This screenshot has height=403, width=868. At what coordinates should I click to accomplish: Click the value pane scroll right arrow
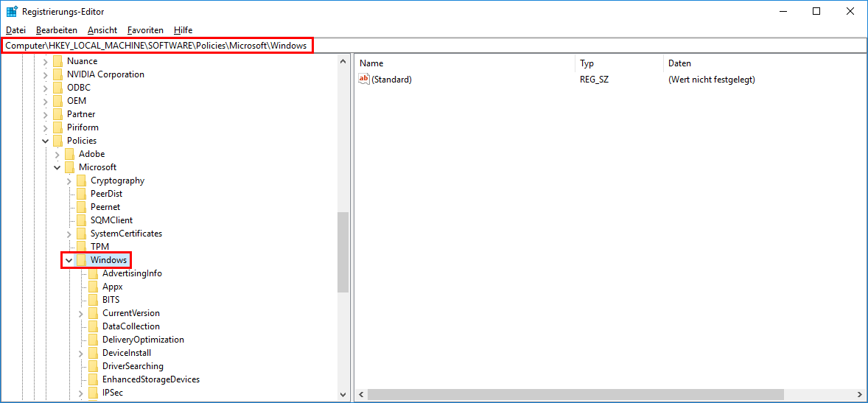[x=859, y=395]
